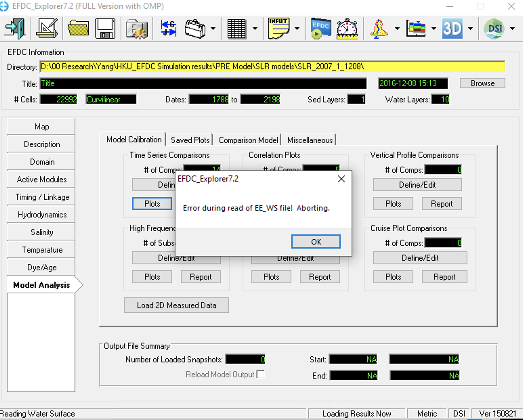Click Define/Edit under Cruise Plot Comparisons
Image resolution: width=523 pixels, height=420 pixels.
pos(420,258)
